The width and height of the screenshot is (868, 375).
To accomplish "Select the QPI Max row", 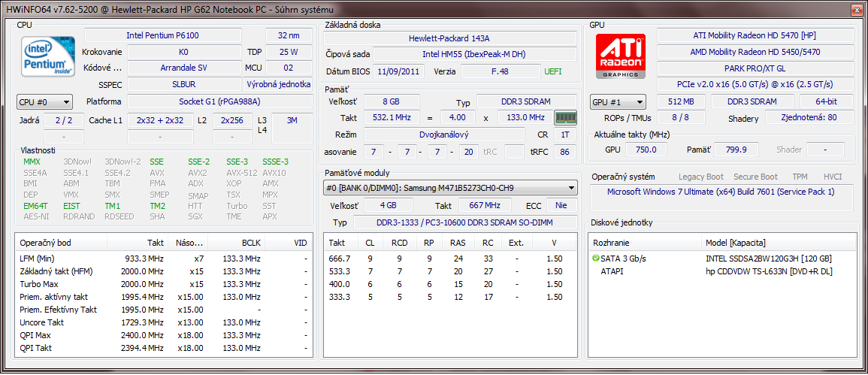I will click(163, 335).
